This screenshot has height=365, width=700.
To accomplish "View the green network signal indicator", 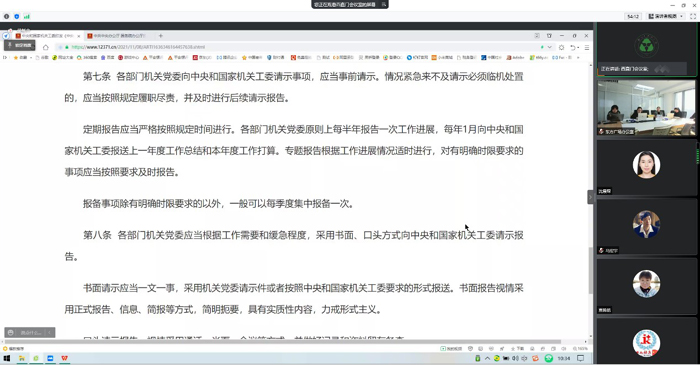I will point(27,17).
